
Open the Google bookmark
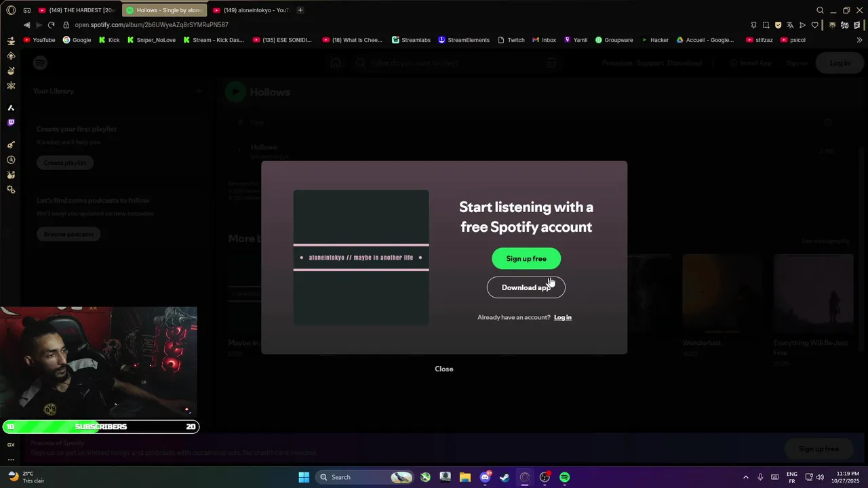(x=77, y=40)
